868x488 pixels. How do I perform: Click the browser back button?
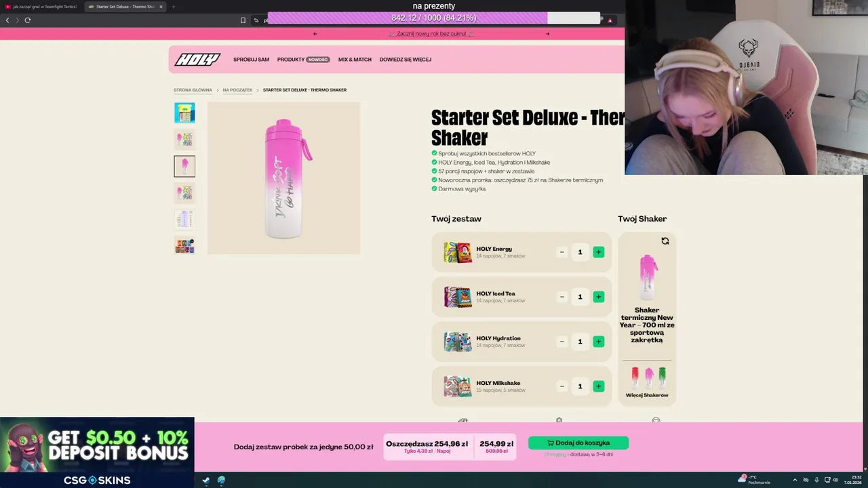(x=7, y=20)
